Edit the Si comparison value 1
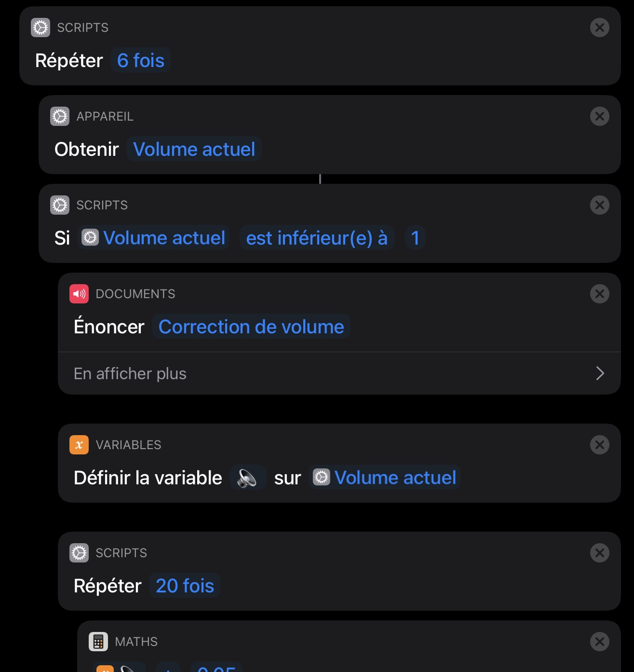Screen dimensions: 634x672 pyautogui.click(x=415, y=238)
